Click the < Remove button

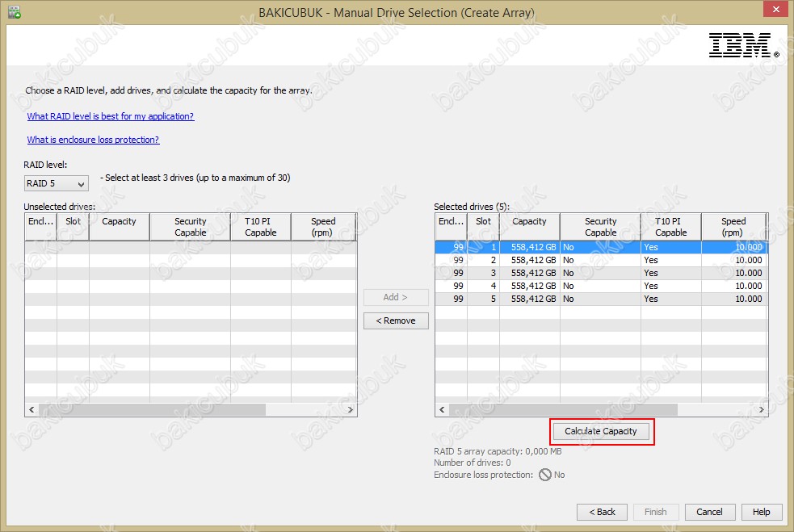tap(396, 320)
